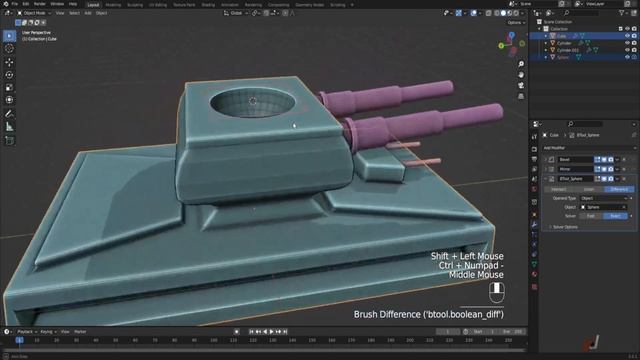Screen dimensions: 640x360
Task: Select the Select Box tool
Action: click(9, 36)
